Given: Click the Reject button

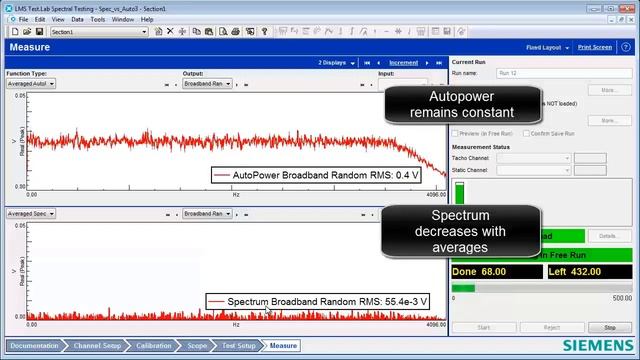Looking at the screenshot, I should [x=552, y=328].
